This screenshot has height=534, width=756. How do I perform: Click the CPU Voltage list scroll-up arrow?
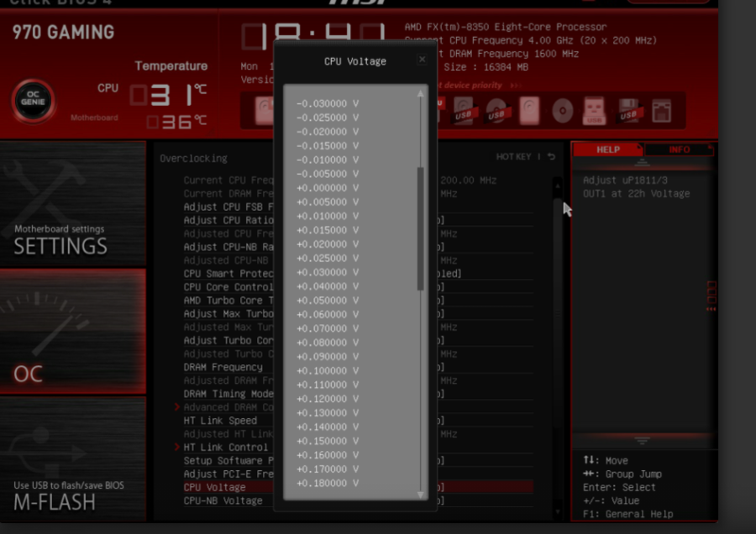(x=421, y=93)
